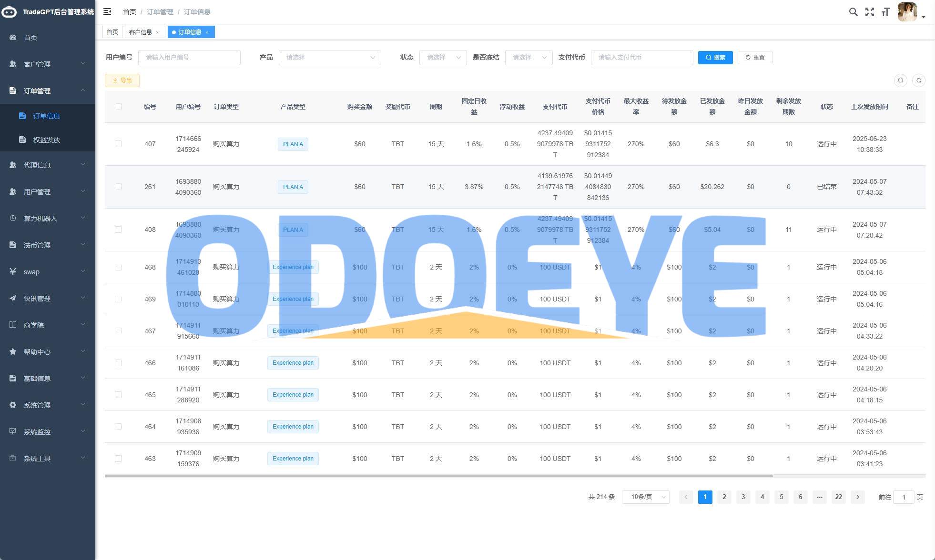
Task: Toggle fullscreen mode icon
Action: click(x=870, y=12)
